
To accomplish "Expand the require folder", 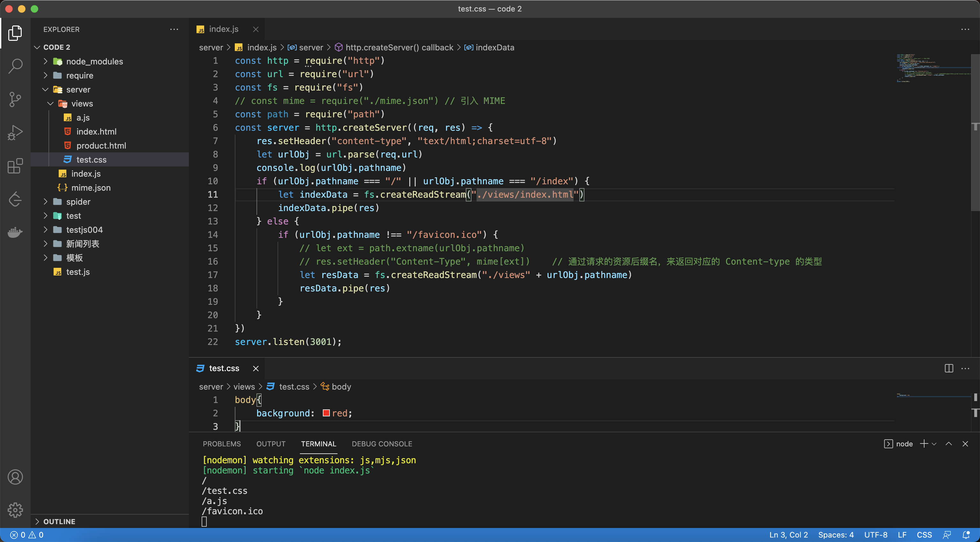I will 45,75.
